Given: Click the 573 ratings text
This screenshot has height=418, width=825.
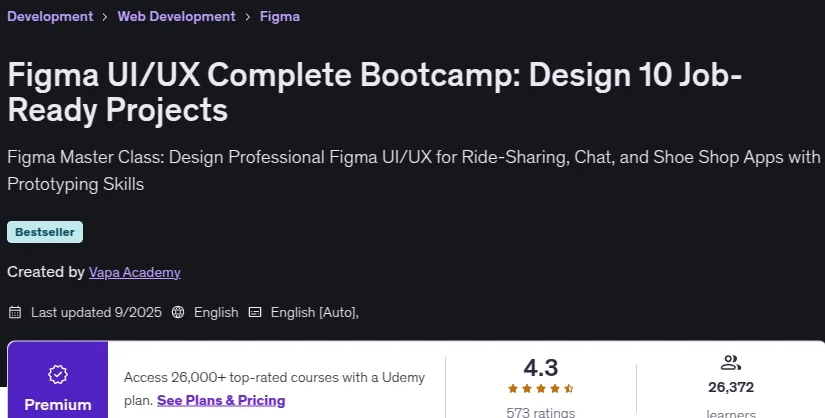Looking at the screenshot, I should pos(541,412).
